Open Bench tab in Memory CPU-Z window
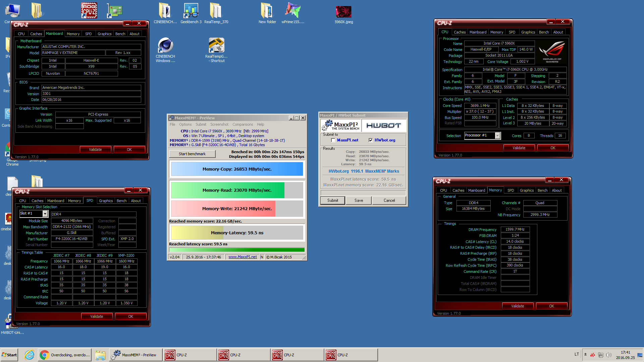This screenshot has width=644, height=362. pyautogui.click(x=542, y=190)
